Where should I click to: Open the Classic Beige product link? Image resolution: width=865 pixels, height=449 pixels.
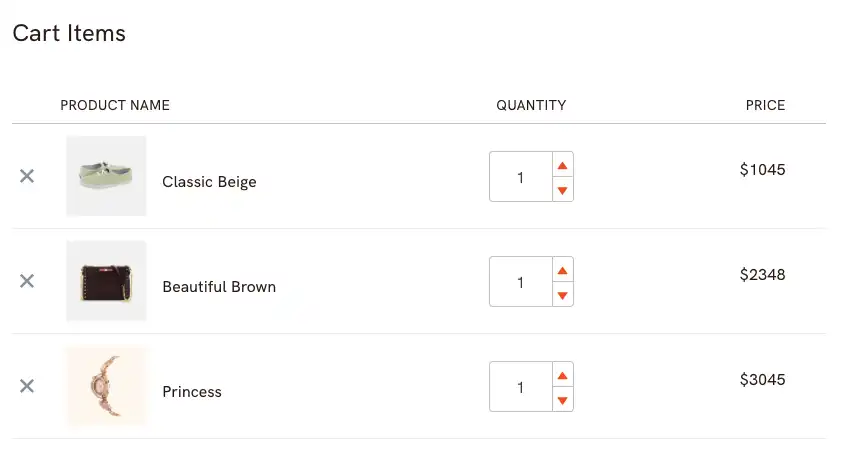click(x=209, y=182)
